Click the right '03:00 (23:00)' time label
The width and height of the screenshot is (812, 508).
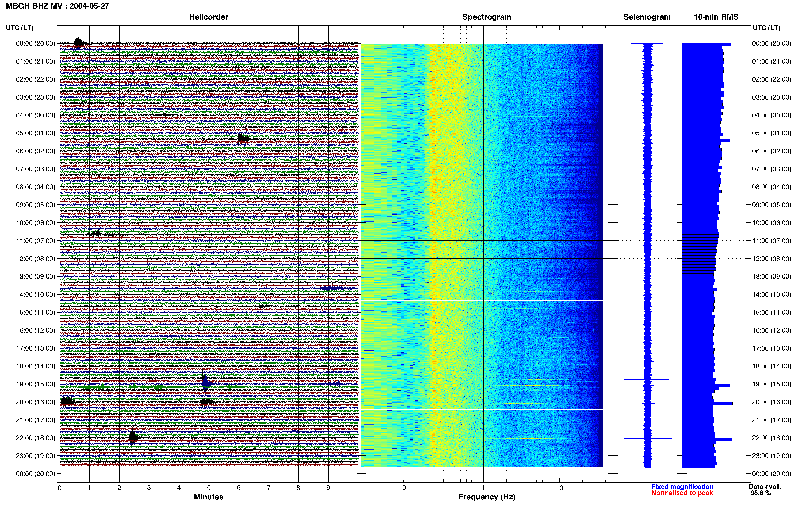771,97
